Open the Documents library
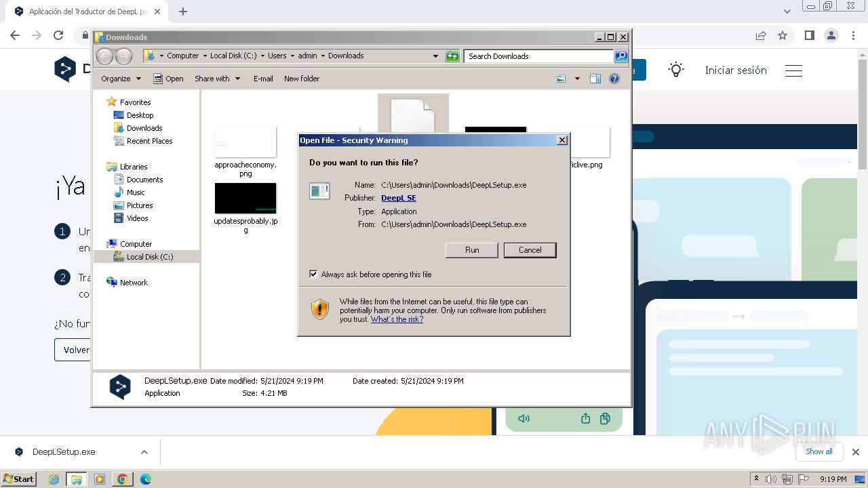Image resolution: width=868 pixels, height=488 pixels. tap(144, 180)
